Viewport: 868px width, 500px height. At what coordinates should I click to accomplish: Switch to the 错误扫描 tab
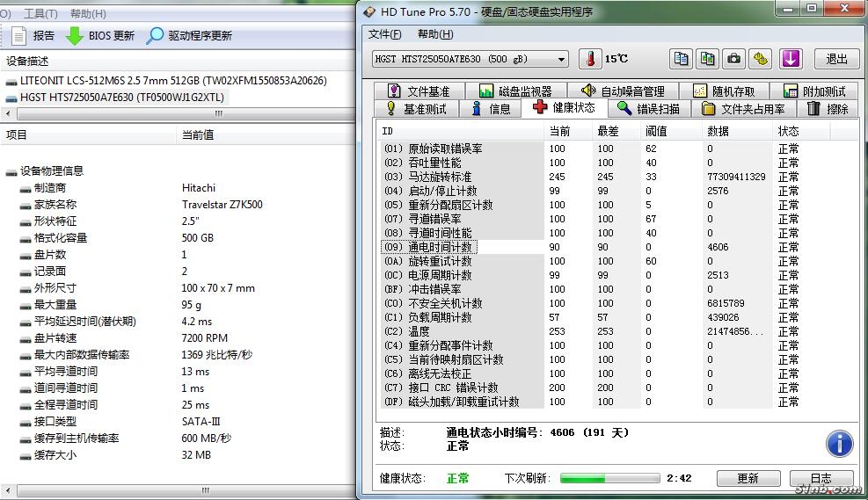tap(648, 109)
